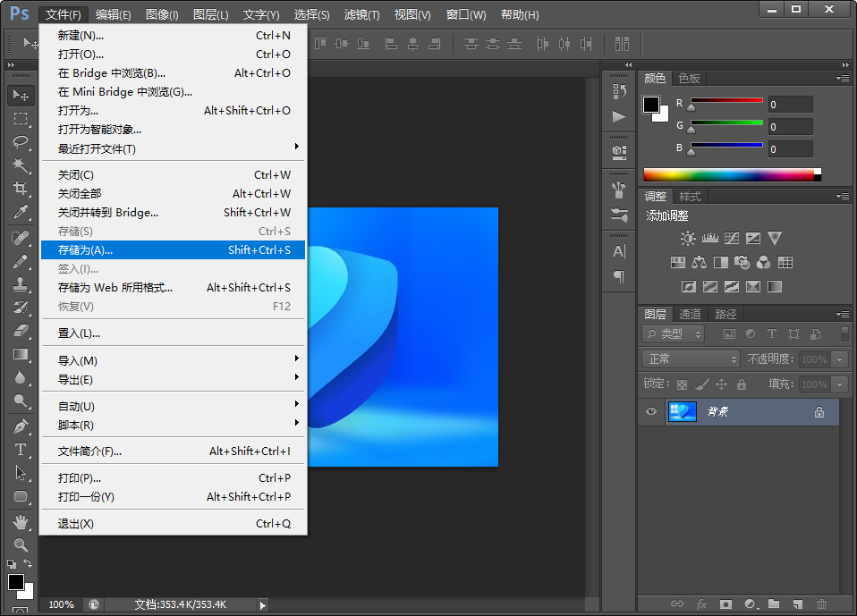Choose 新建(N)... menu item
This screenshot has width=857, height=616.
coord(174,36)
